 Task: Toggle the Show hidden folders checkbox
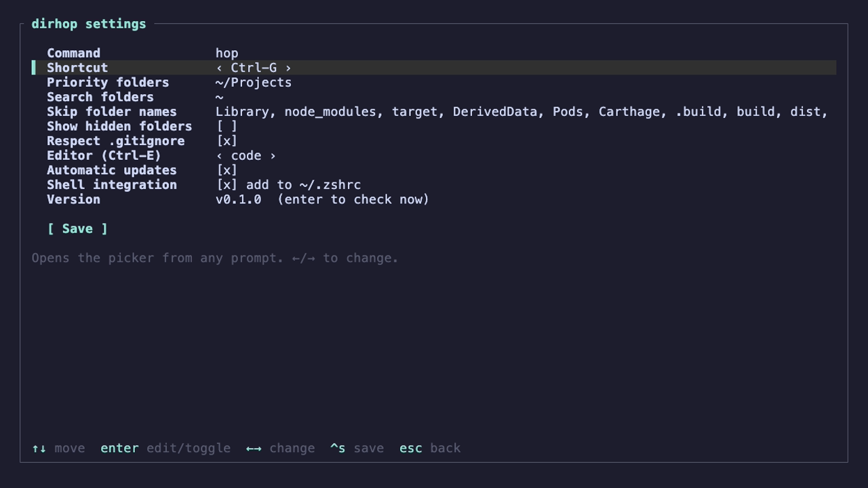[227, 126]
